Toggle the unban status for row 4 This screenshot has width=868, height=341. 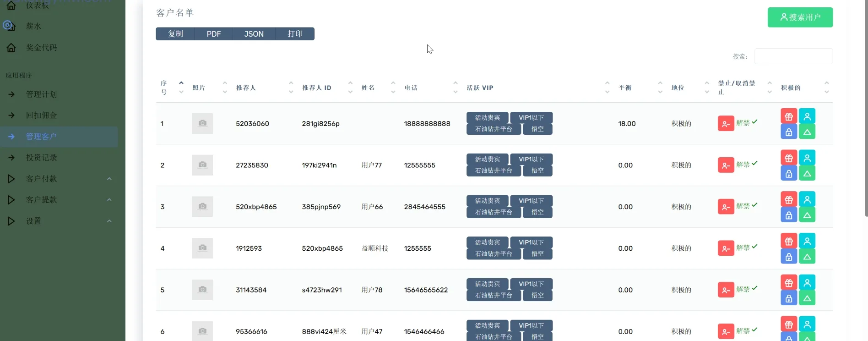click(746, 248)
